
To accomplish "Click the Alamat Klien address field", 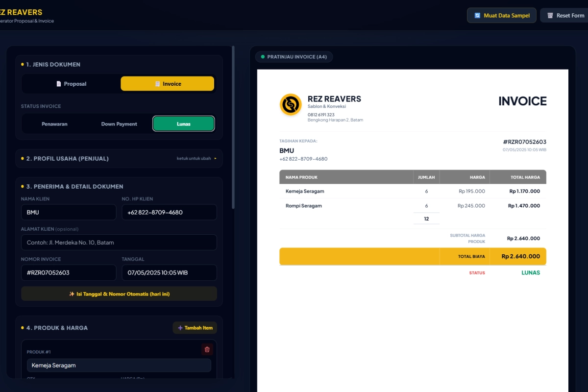I will tap(119, 243).
